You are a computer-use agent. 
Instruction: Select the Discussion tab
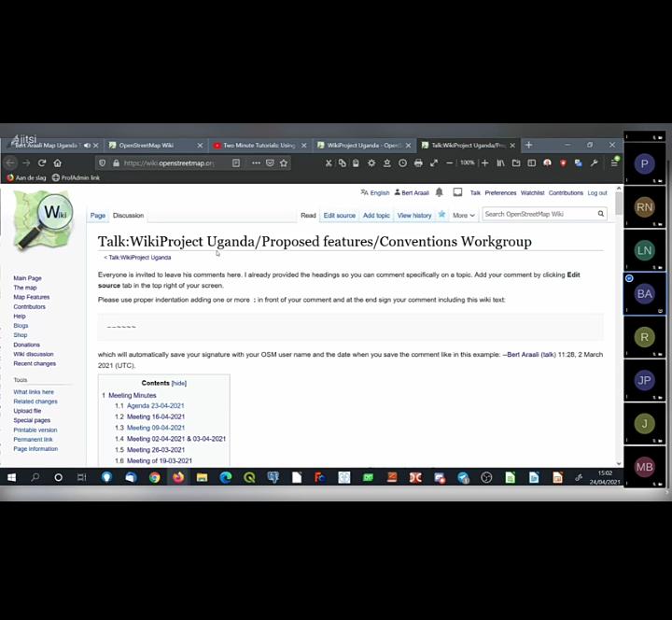(x=128, y=216)
